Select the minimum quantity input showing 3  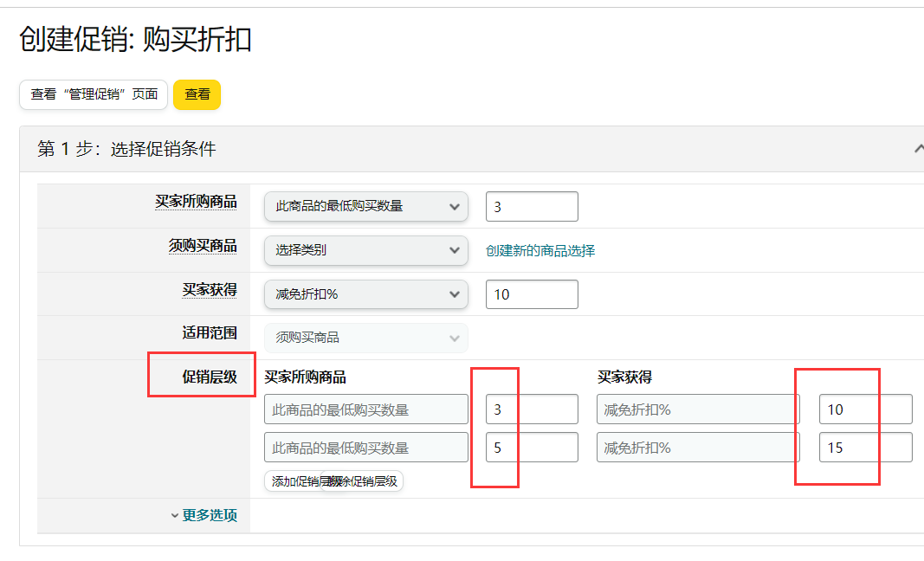click(532, 206)
